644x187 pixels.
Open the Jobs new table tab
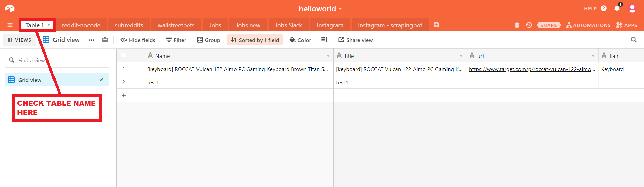click(248, 25)
